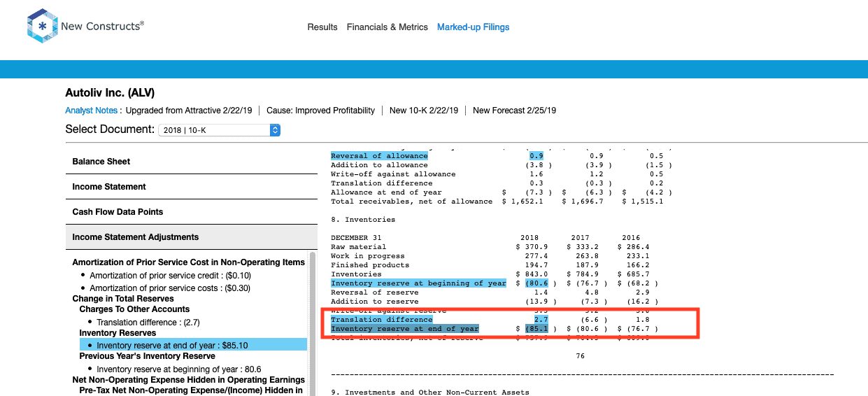Click Charges To Other Accounts heading

click(x=134, y=309)
